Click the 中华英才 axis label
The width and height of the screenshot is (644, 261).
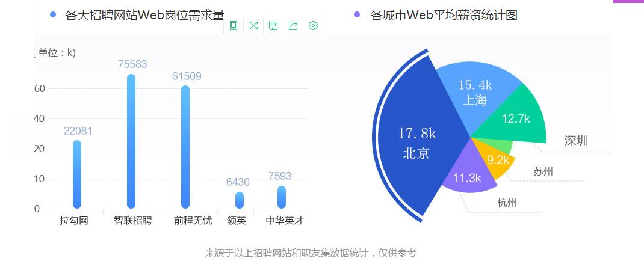tap(285, 221)
